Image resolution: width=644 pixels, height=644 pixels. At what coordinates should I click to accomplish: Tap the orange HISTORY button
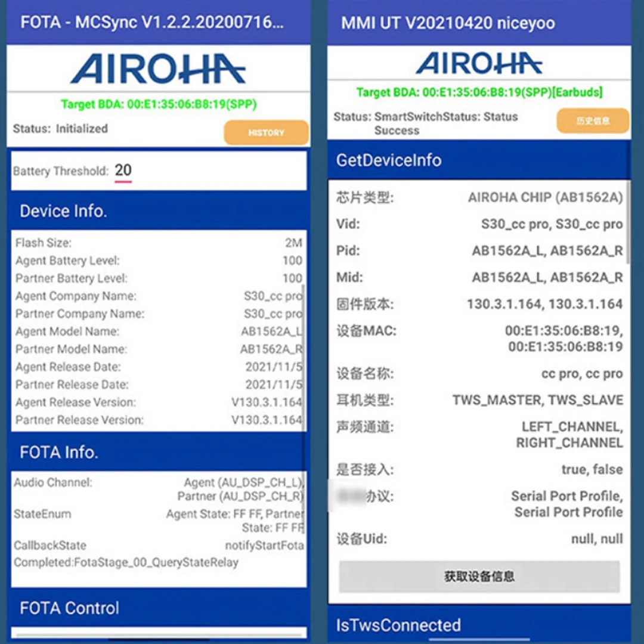[x=266, y=132]
